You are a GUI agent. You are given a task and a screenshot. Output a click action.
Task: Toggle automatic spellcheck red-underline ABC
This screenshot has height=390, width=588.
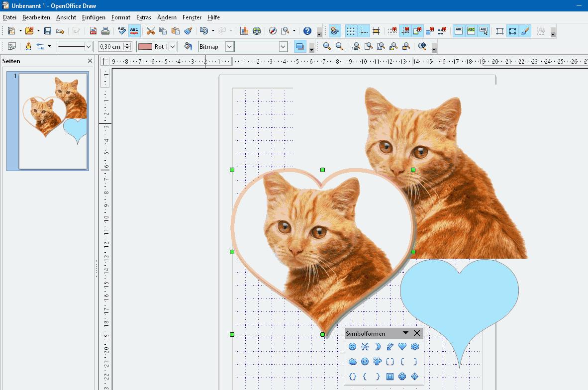pos(134,31)
